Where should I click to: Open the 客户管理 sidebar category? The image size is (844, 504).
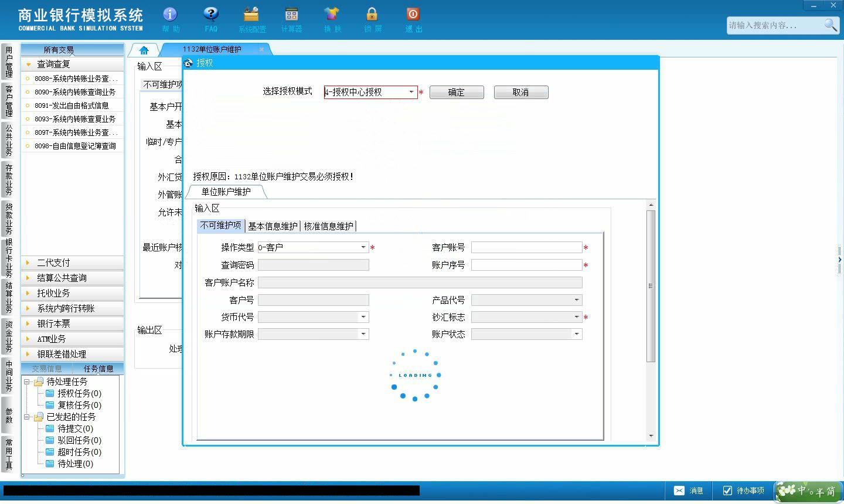coord(9,101)
